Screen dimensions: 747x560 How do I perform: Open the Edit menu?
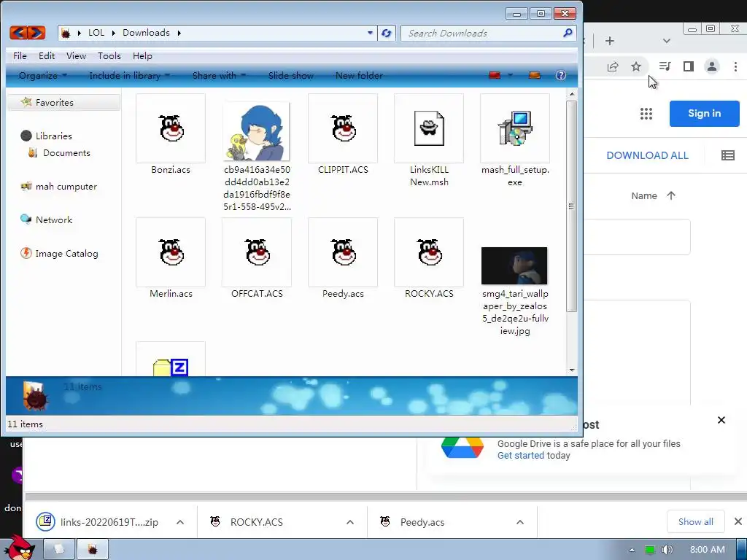pyautogui.click(x=47, y=55)
